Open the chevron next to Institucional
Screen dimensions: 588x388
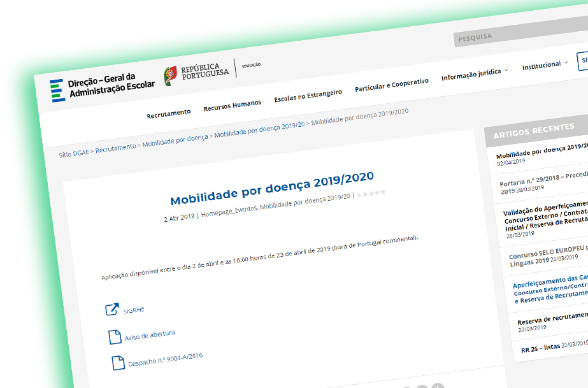pyautogui.click(x=564, y=62)
